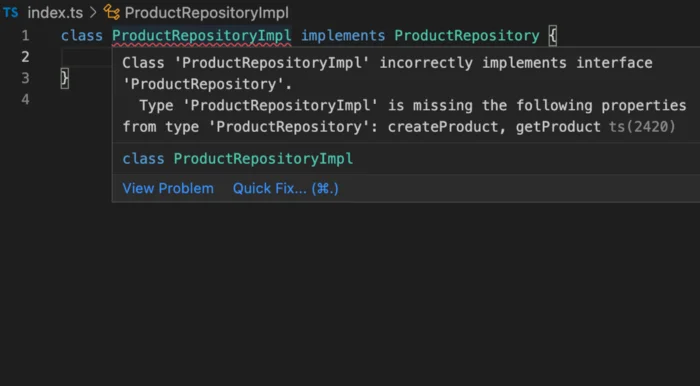Click ProductRepository interface name on line 1
Viewport: 700px width, 386px height.
click(467, 36)
